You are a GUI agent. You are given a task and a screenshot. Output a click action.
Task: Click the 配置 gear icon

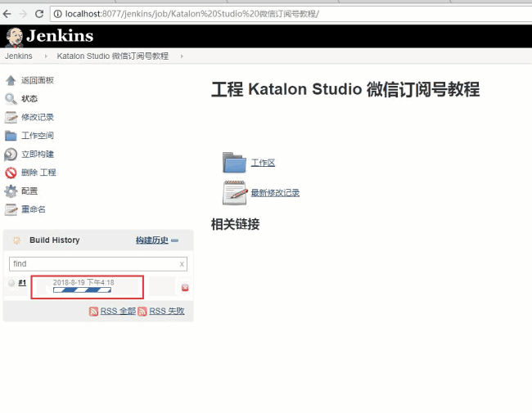point(11,191)
